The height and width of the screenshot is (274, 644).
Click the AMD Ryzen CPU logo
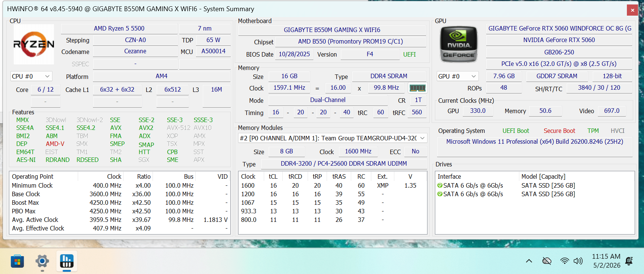click(x=34, y=44)
